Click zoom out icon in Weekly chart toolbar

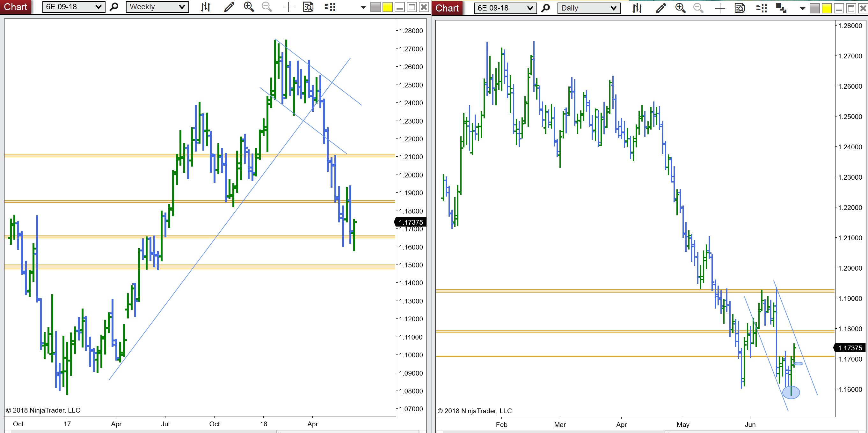(267, 7)
